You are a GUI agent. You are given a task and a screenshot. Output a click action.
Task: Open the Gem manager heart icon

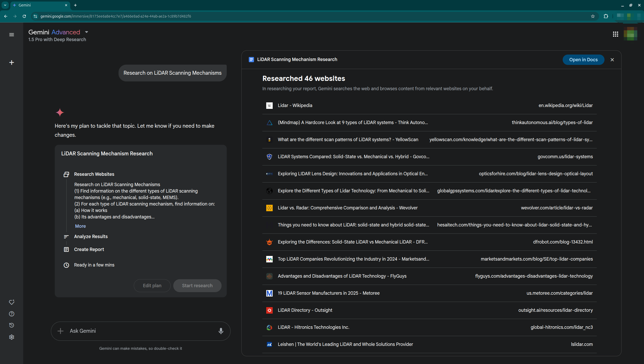12,302
